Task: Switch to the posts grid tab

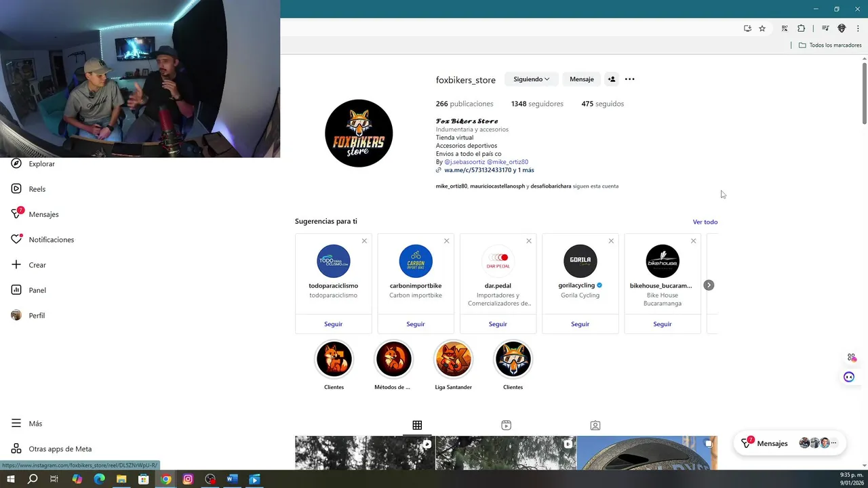Action: [x=417, y=426]
